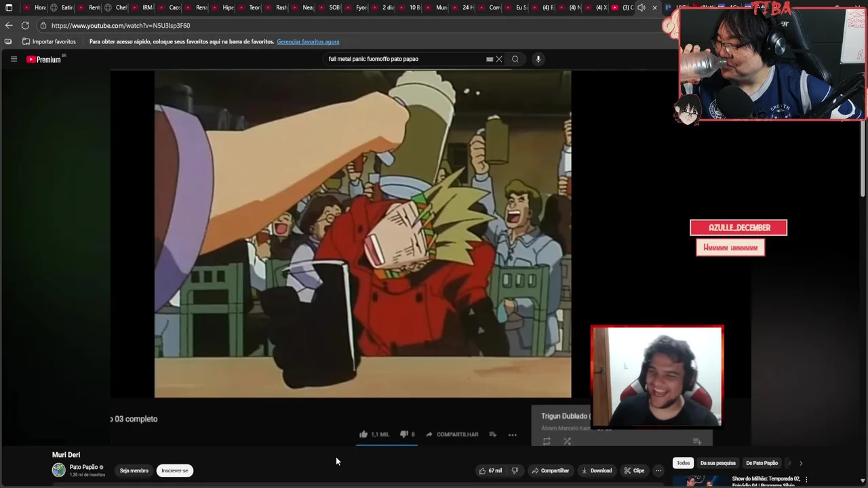
Task: Go to YouTube Premium home logo
Action: point(44,60)
